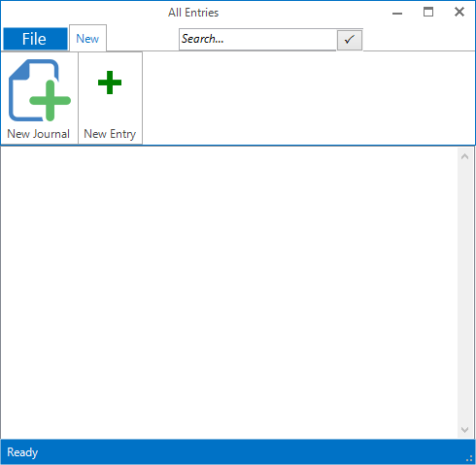Click the scrollbar up arrow

pos(465,156)
